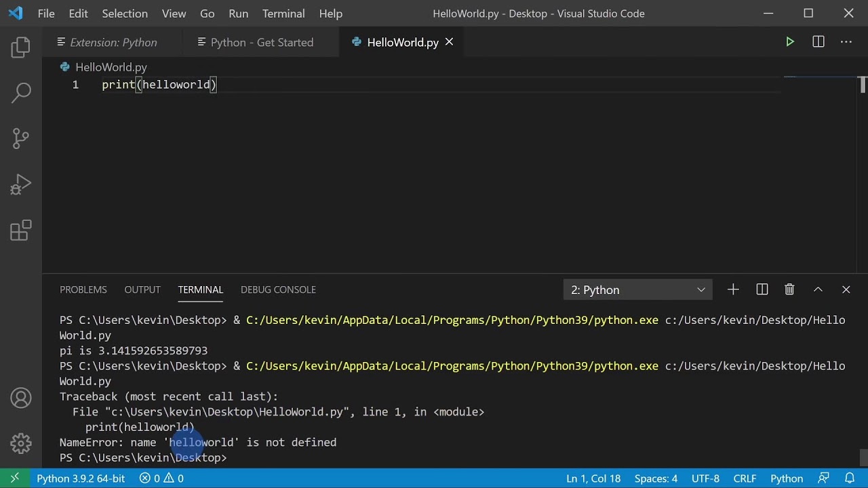Click the editor vertical scrollbar
Image resolution: width=868 pixels, height=488 pixels.
[863, 84]
